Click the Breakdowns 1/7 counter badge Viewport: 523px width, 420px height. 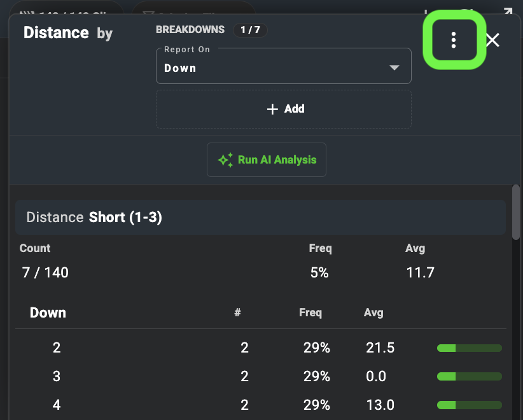click(x=250, y=30)
